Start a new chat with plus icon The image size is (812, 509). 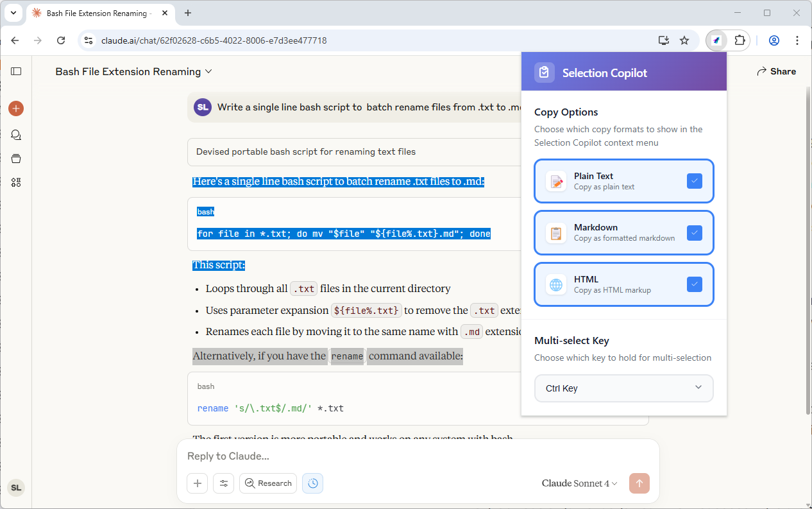point(16,108)
